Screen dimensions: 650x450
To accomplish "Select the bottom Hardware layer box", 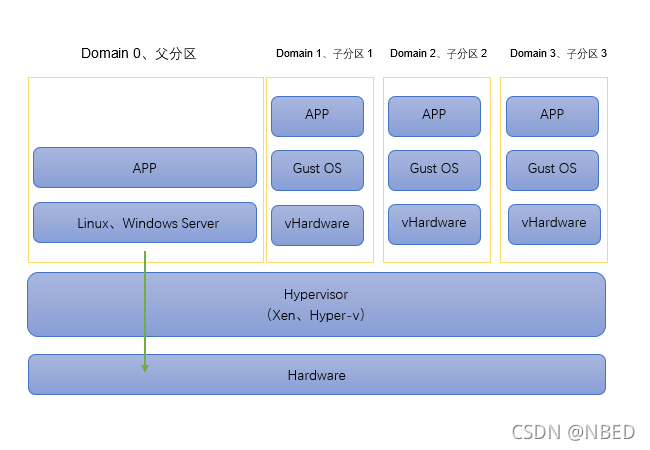I will tap(317, 375).
